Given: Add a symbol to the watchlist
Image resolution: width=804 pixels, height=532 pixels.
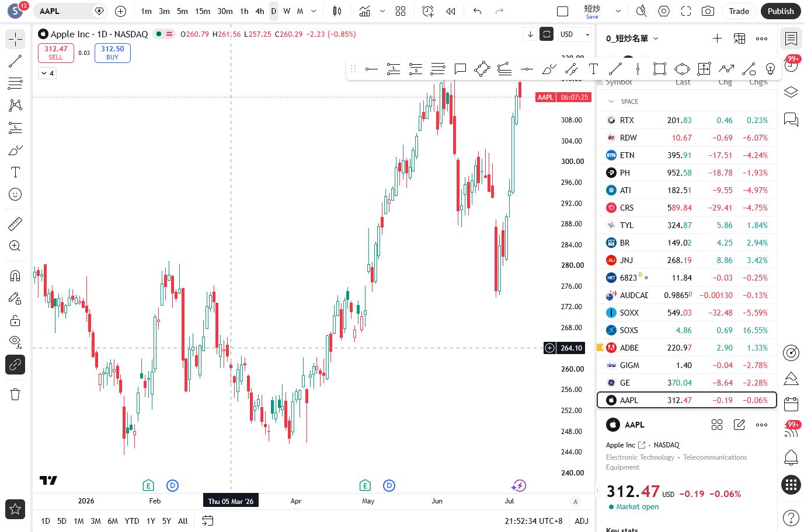Looking at the screenshot, I should [x=717, y=38].
